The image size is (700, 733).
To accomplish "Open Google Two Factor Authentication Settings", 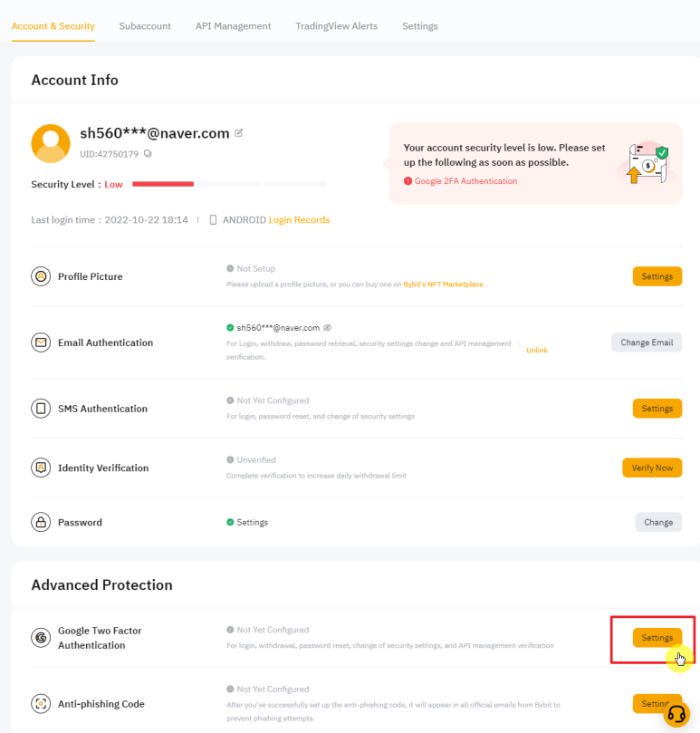I will click(x=657, y=638).
